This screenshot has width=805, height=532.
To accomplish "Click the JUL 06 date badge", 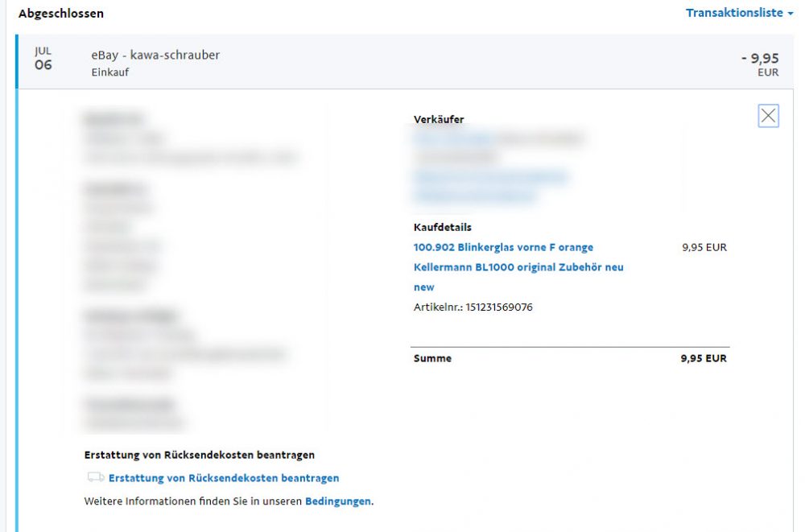I will (42, 58).
